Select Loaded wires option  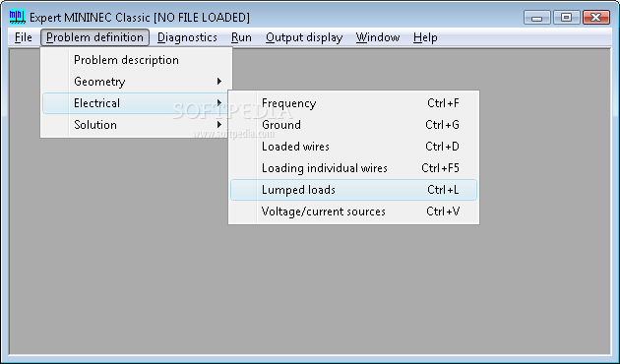tap(353, 147)
